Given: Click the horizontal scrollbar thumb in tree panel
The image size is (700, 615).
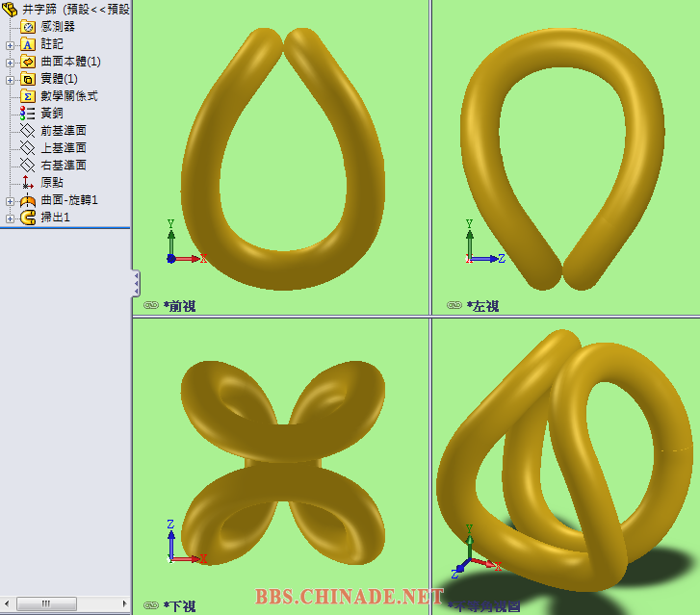Looking at the screenshot, I should 46,603.
